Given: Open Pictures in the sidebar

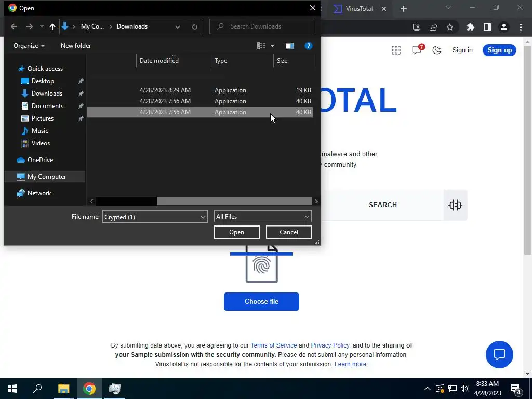Looking at the screenshot, I should [43, 118].
